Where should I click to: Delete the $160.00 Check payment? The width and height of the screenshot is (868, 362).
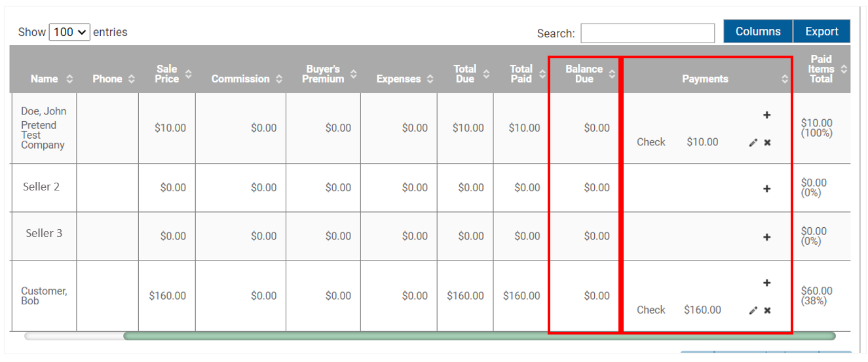point(767,310)
